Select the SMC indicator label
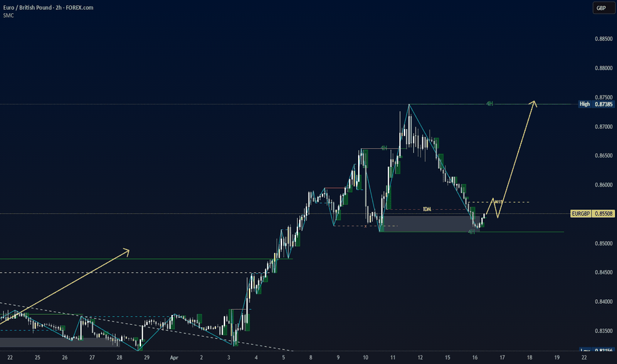 click(8, 15)
